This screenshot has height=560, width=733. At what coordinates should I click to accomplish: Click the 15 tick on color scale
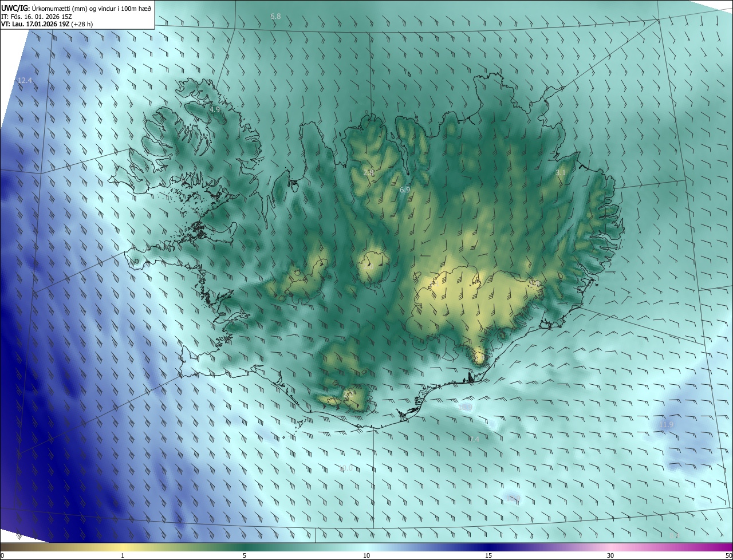(488, 556)
